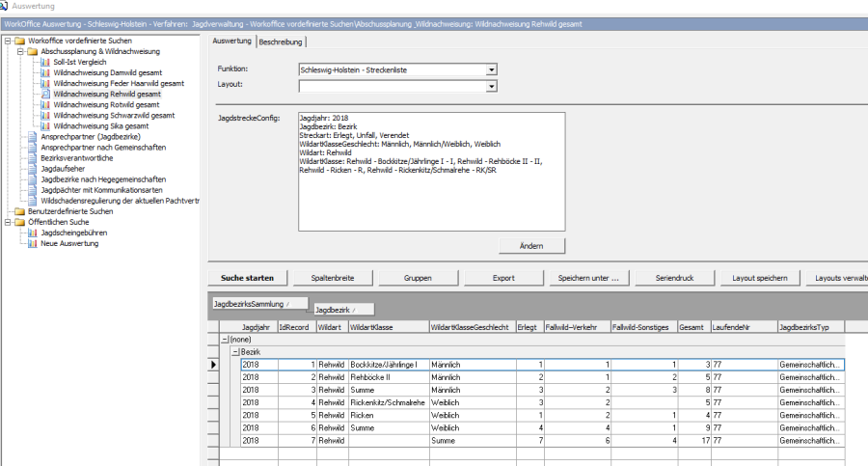Open the Wildnachweisung Sika gesamt icon
The height and width of the screenshot is (466, 868).
(x=45, y=125)
